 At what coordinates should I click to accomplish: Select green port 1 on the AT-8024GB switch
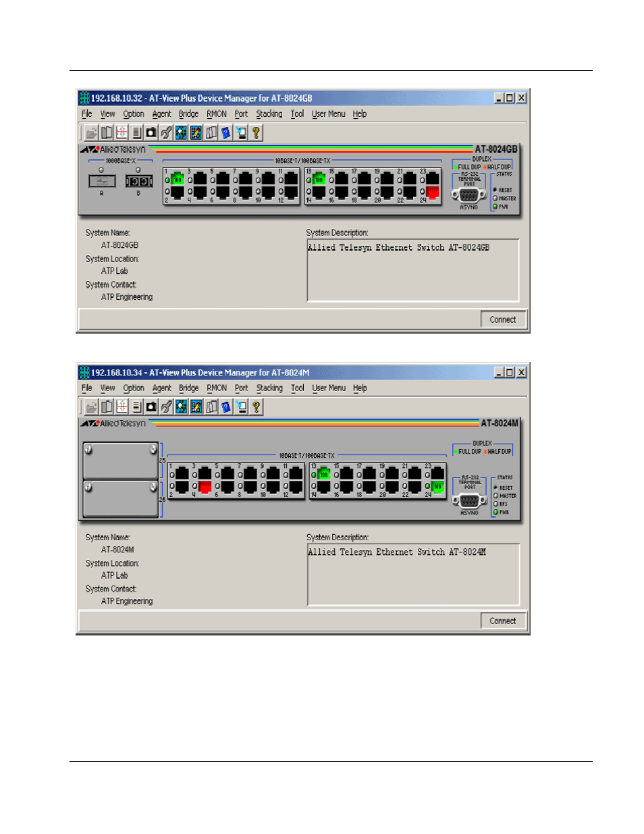pos(178,179)
